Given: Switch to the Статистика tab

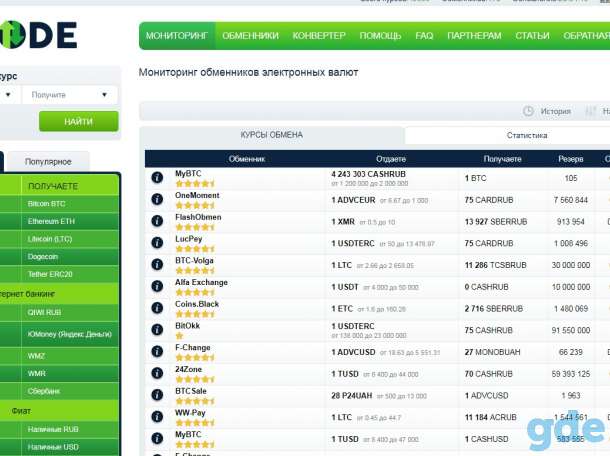Looking at the screenshot, I should pos(527,135).
